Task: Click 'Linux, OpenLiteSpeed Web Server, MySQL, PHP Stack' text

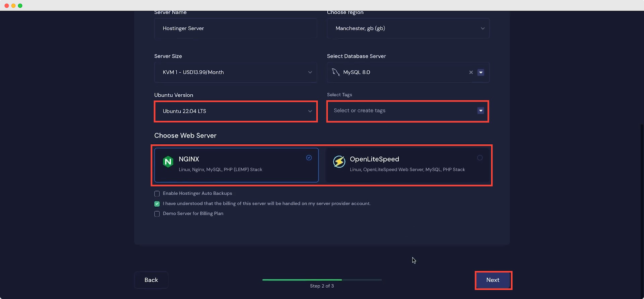Action: point(407,170)
